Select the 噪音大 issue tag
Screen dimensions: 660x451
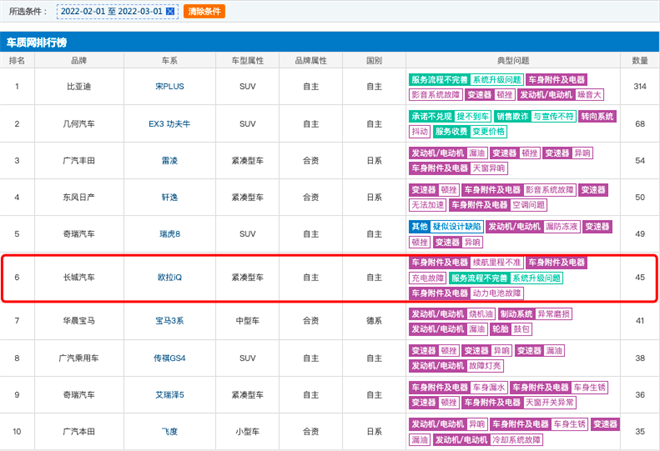click(589, 95)
